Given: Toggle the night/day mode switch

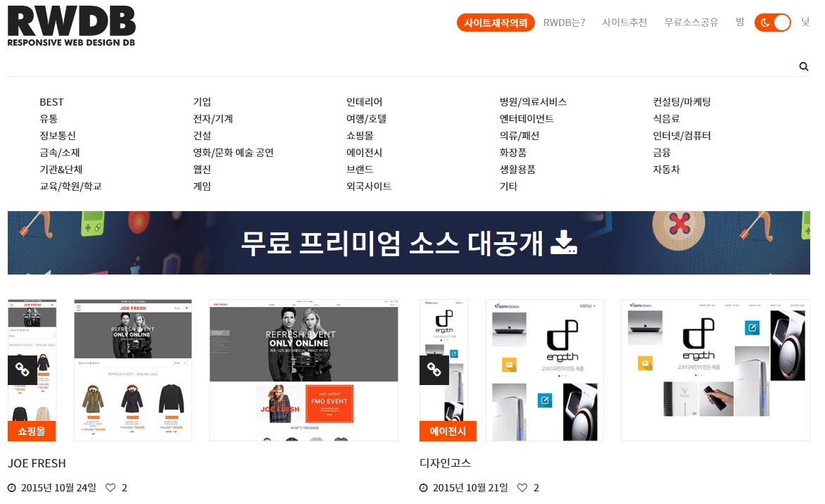Looking at the screenshot, I should 772,23.
